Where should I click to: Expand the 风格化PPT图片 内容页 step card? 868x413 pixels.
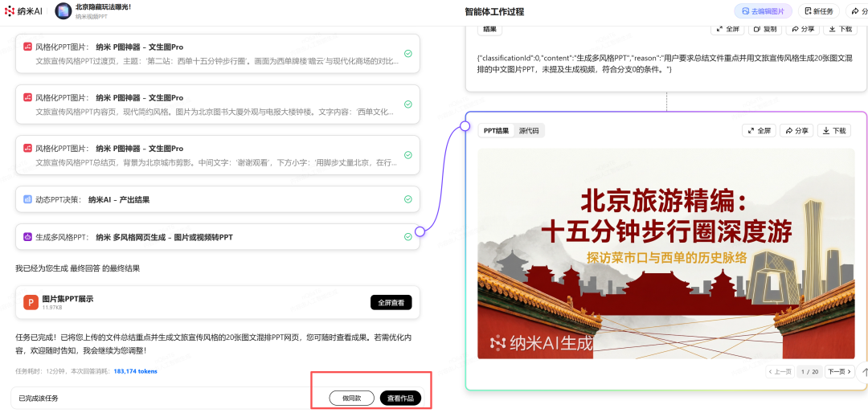point(218,104)
